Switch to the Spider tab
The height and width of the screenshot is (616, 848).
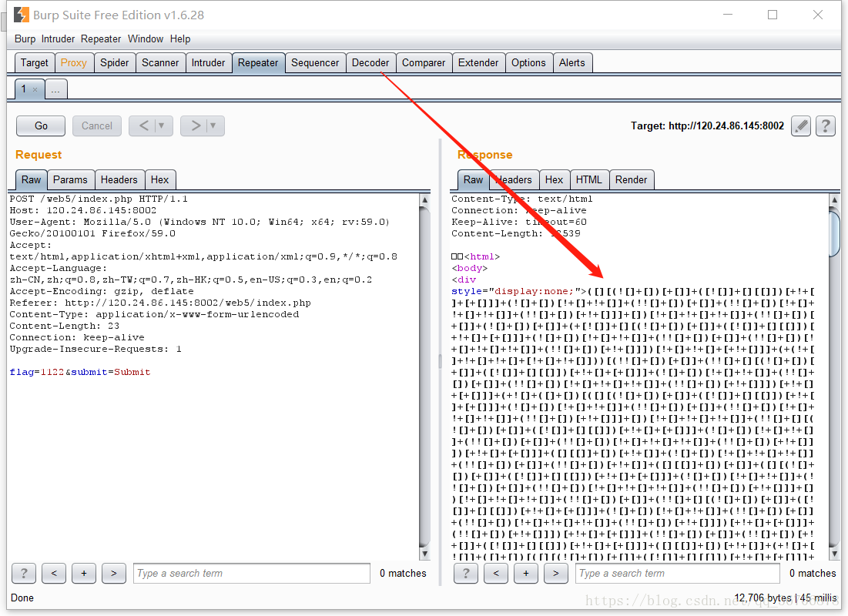click(x=115, y=62)
